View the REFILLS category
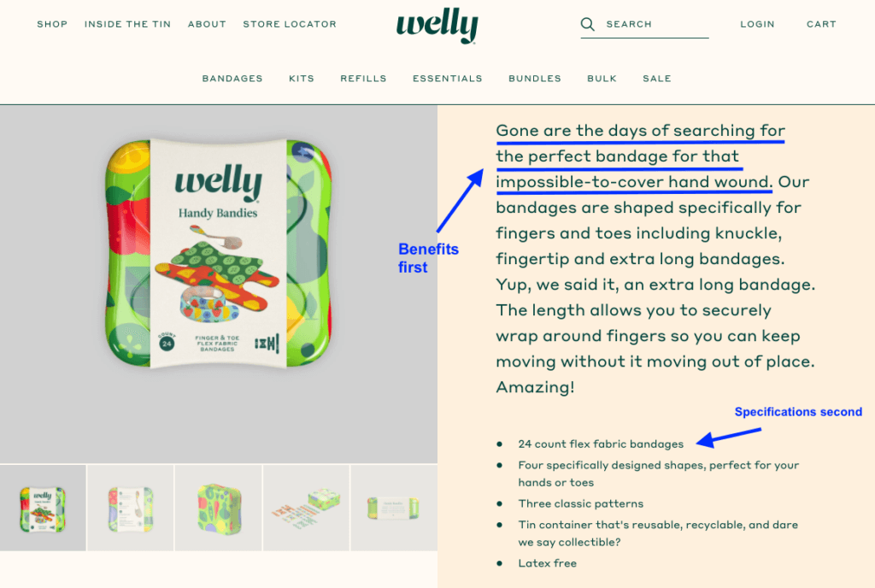This screenshot has width=875, height=588. tap(363, 78)
